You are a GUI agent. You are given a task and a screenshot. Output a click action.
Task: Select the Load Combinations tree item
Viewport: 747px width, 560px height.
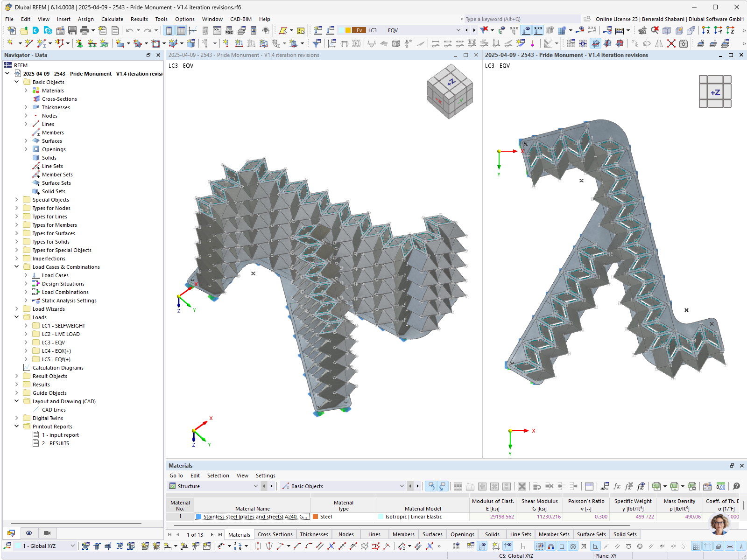65,292
